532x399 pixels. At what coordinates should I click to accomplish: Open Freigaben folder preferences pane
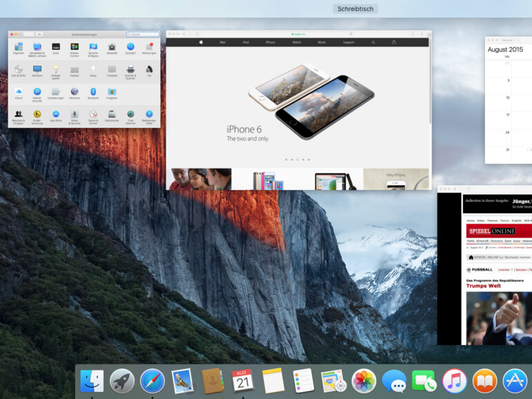coord(112,93)
